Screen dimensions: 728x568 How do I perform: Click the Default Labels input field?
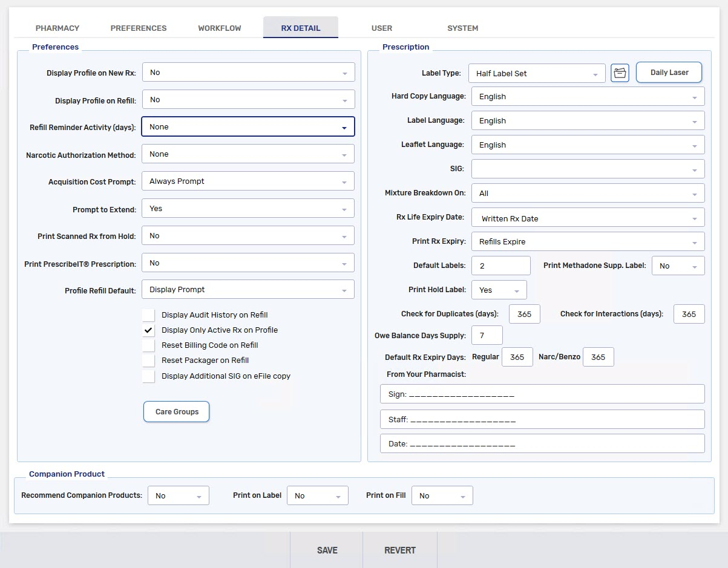[500, 266]
